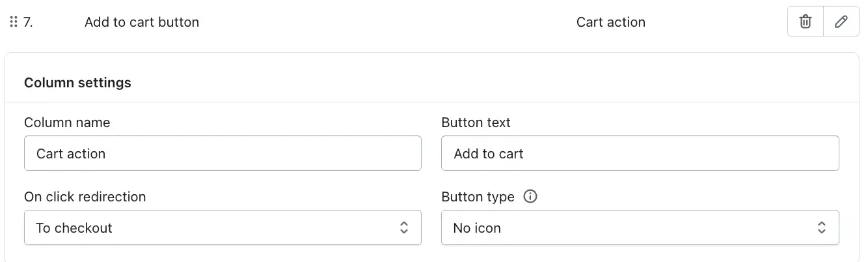The width and height of the screenshot is (868, 262).
Task: Select the Add to cart button row title
Action: tap(142, 22)
